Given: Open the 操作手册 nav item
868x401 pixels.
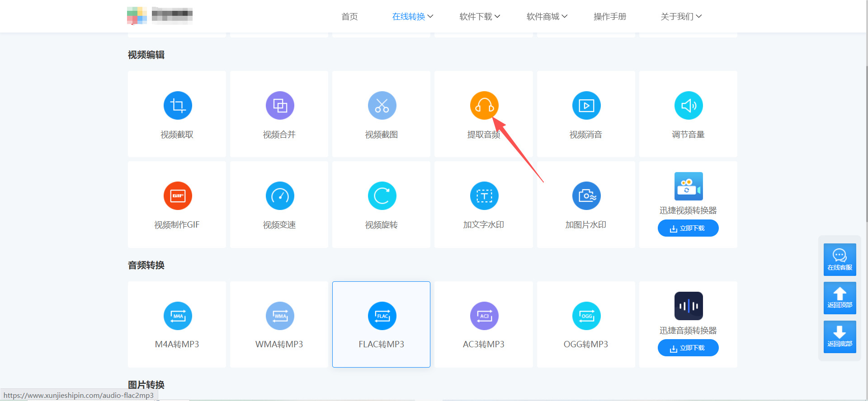Looking at the screenshot, I should pos(610,17).
